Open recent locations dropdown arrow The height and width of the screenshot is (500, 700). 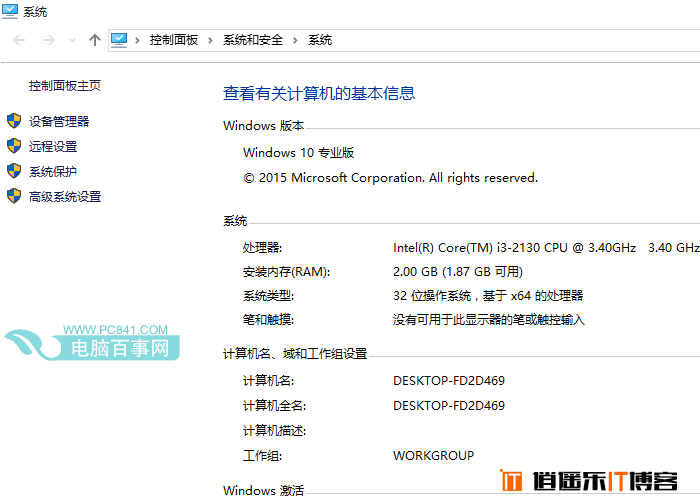click(72, 41)
